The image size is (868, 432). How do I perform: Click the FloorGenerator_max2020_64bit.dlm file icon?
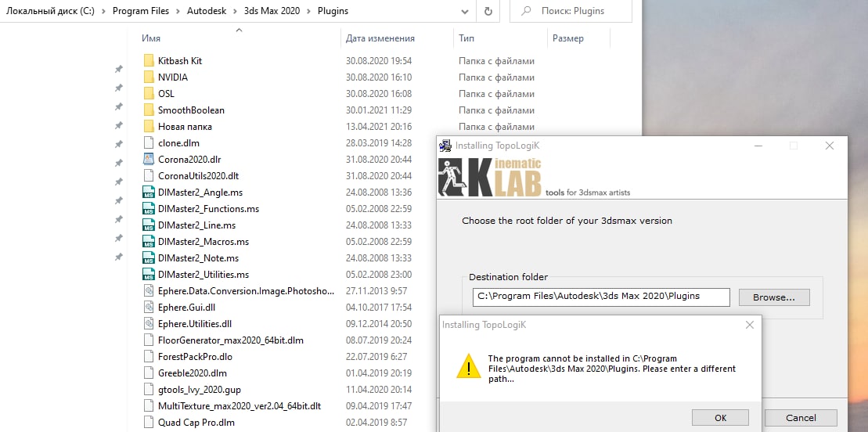(x=149, y=340)
